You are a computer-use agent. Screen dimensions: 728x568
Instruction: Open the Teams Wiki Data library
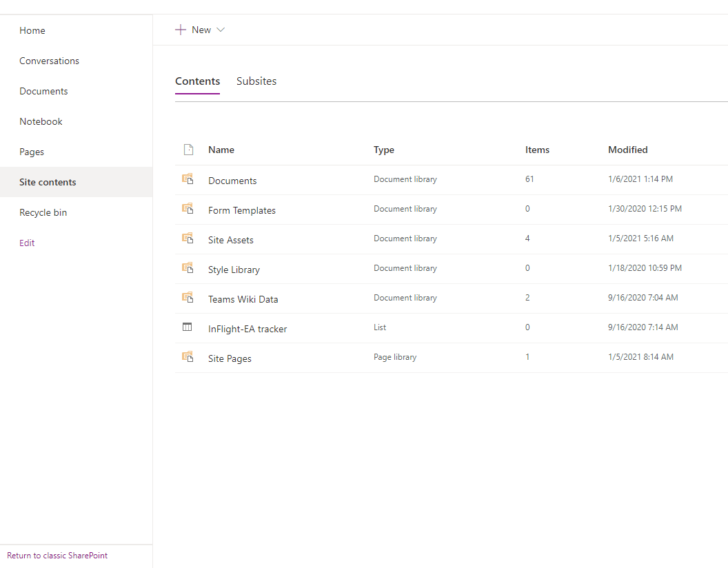243,299
